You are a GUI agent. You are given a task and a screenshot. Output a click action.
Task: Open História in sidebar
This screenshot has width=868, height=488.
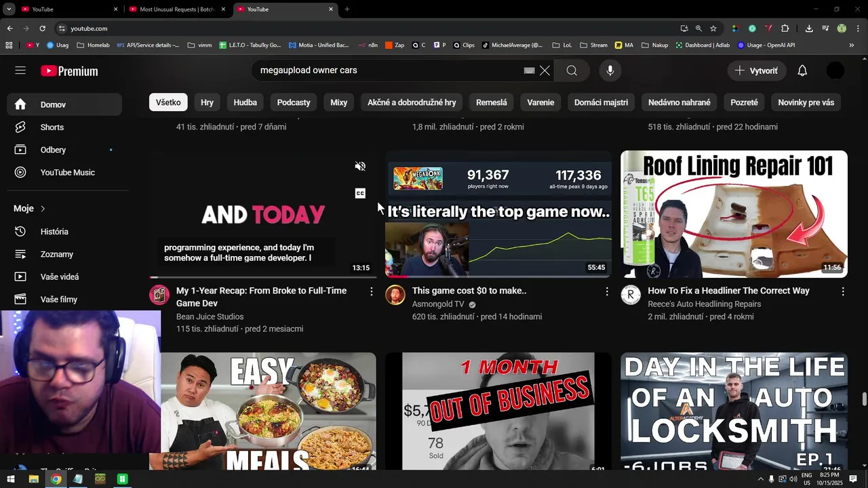pos(64,231)
